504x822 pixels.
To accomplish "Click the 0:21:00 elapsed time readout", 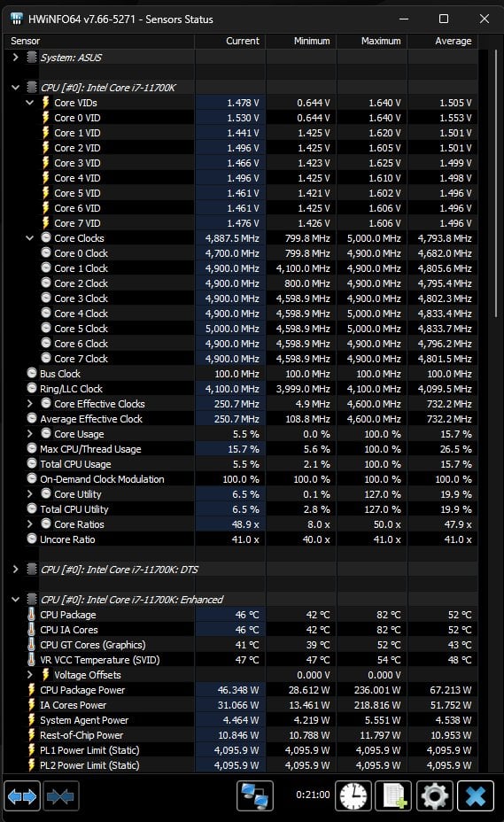I will (313, 795).
